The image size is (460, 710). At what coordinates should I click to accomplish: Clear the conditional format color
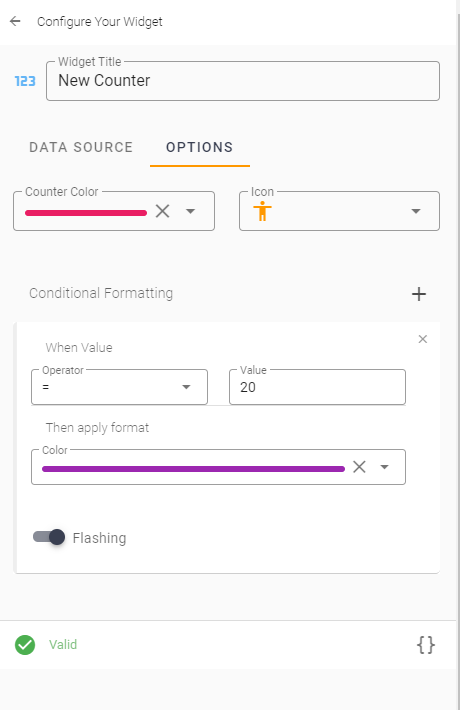(x=359, y=467)
